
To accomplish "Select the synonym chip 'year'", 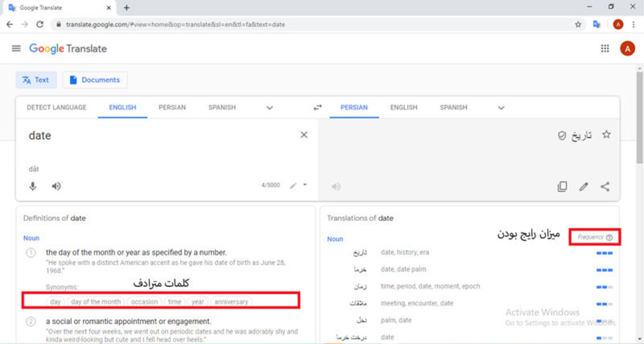I will point(198,302).
